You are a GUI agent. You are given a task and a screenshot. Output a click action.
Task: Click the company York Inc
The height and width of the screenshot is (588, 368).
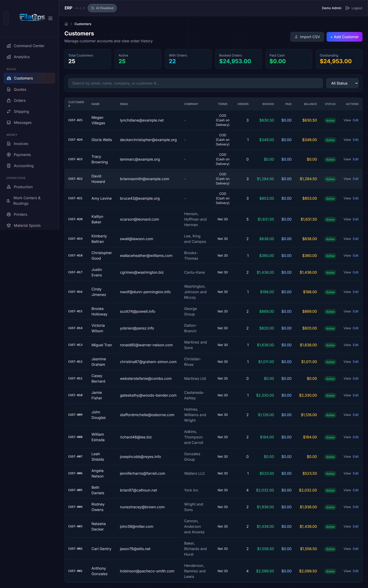191,490
